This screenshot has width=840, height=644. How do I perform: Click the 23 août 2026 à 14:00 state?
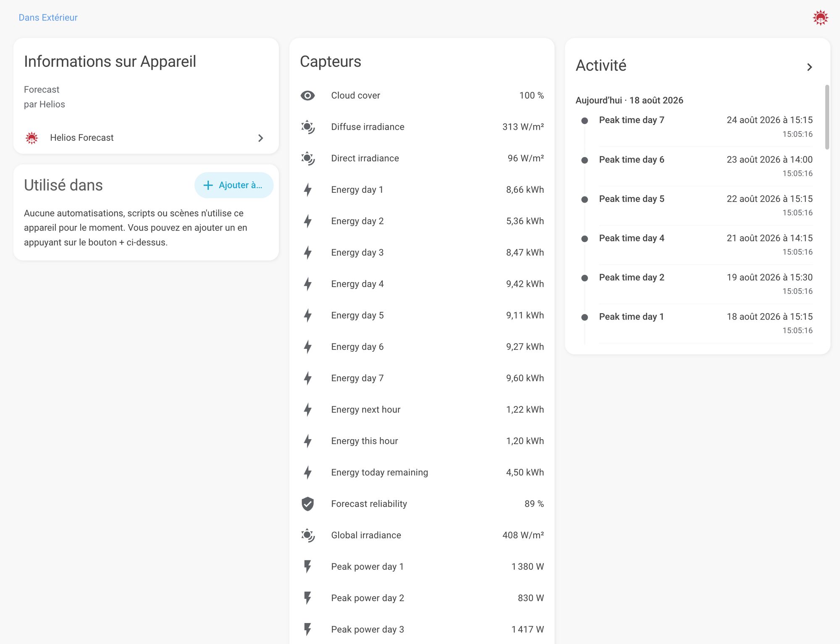769,160
